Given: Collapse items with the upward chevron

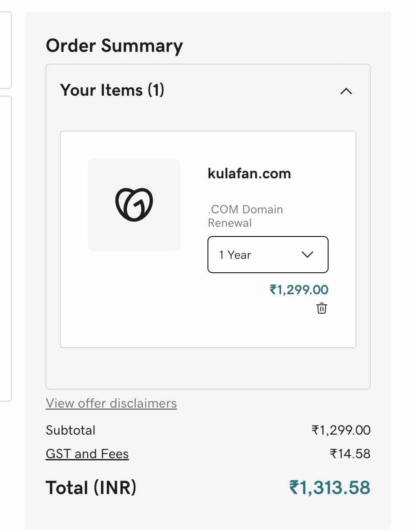Looking at the screenshot, I should (x=346, y=91).
